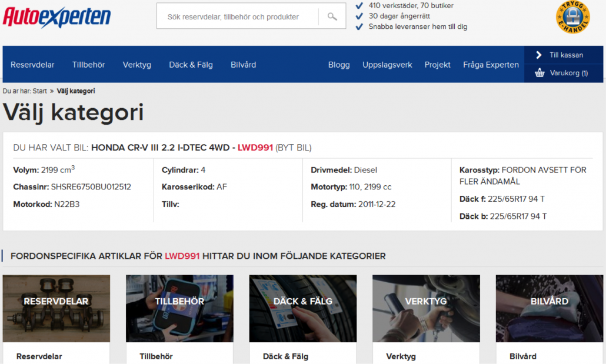The height and width of the screenshot is (364, 606).
Task: Open Projekt in navigation bar
Action: 438,65
